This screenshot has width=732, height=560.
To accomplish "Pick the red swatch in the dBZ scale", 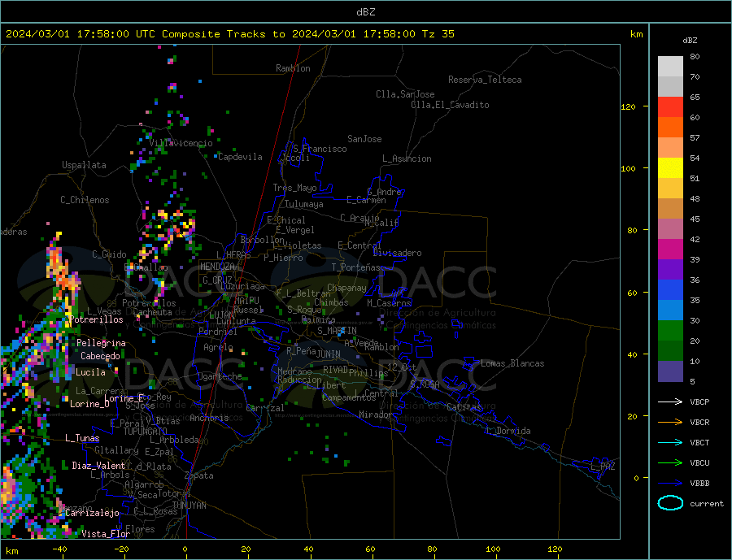I will click(670, 106).
